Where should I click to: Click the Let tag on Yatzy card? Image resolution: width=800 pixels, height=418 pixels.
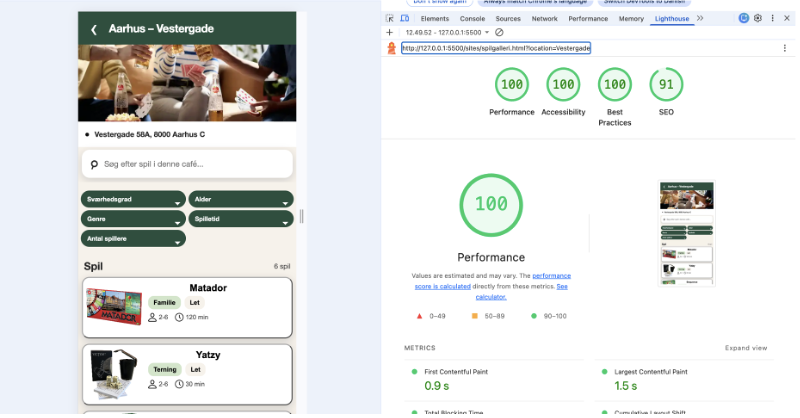coord(195,370)
